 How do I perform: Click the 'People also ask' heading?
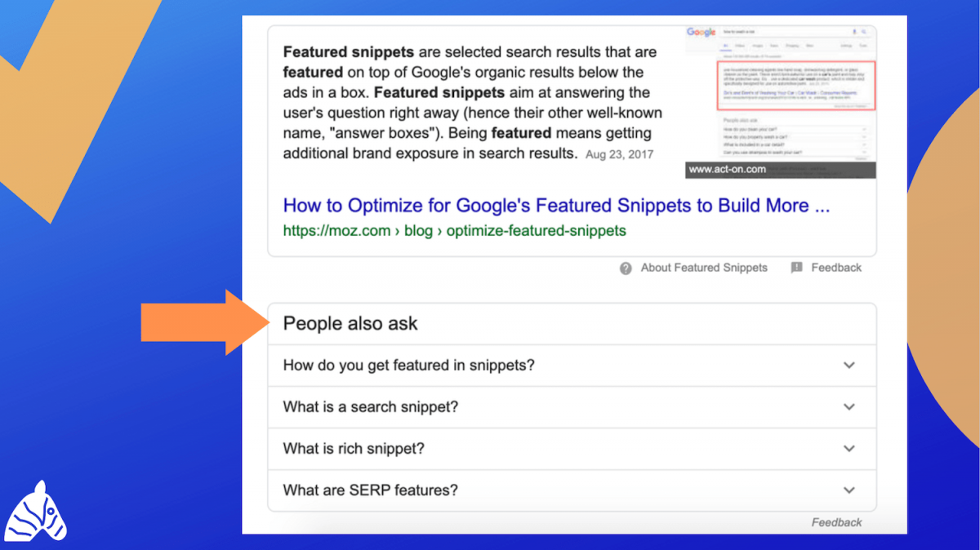350,324
